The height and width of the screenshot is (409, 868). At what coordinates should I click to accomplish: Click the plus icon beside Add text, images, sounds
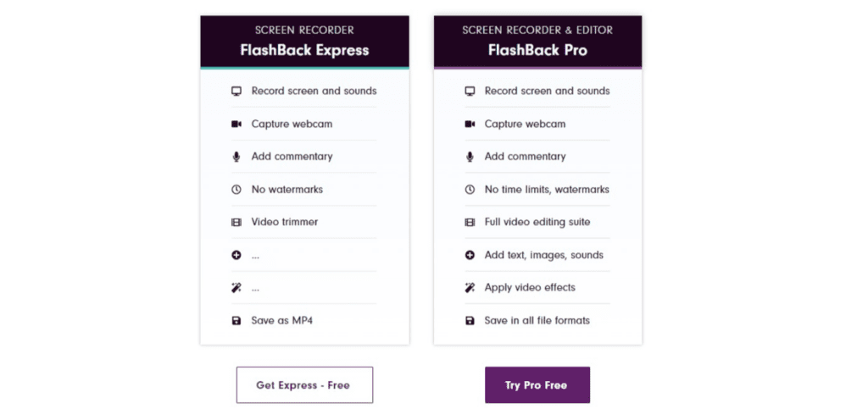tap(470, 255)
